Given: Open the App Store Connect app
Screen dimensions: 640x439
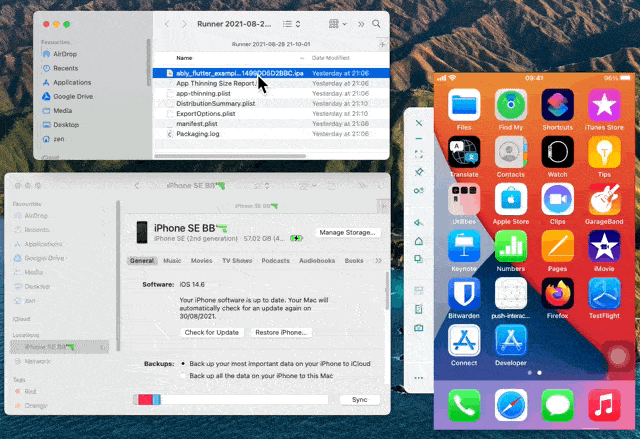Looking at the screenshot, I should click(x=464, y=340).
